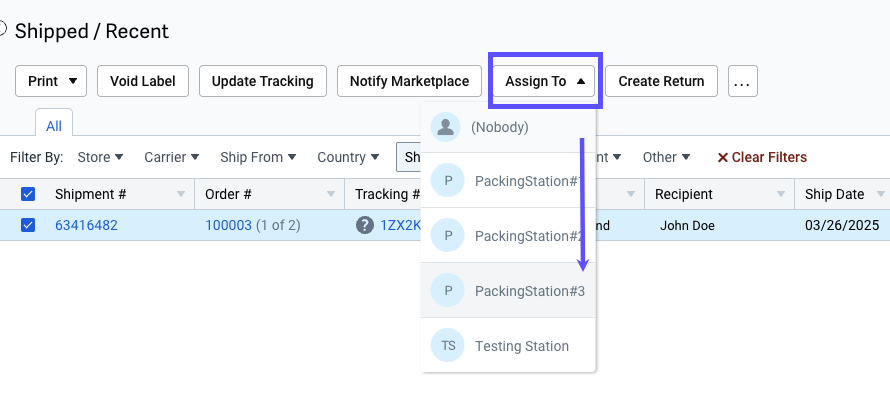Viewport: 890px width, 409px height.
Task: Open the Carrier filter dropdown
Action: click(x=171, y=157)
